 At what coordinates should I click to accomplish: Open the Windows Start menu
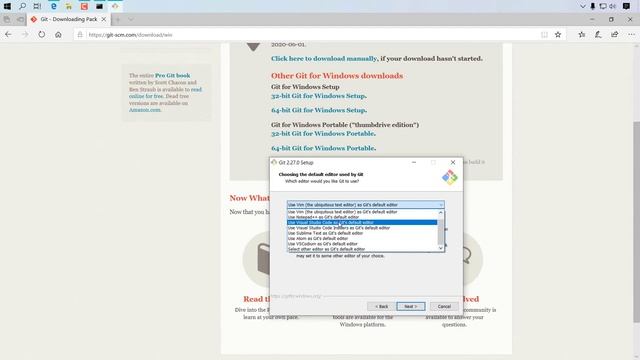pyautogui.click(x=7, y=6)
